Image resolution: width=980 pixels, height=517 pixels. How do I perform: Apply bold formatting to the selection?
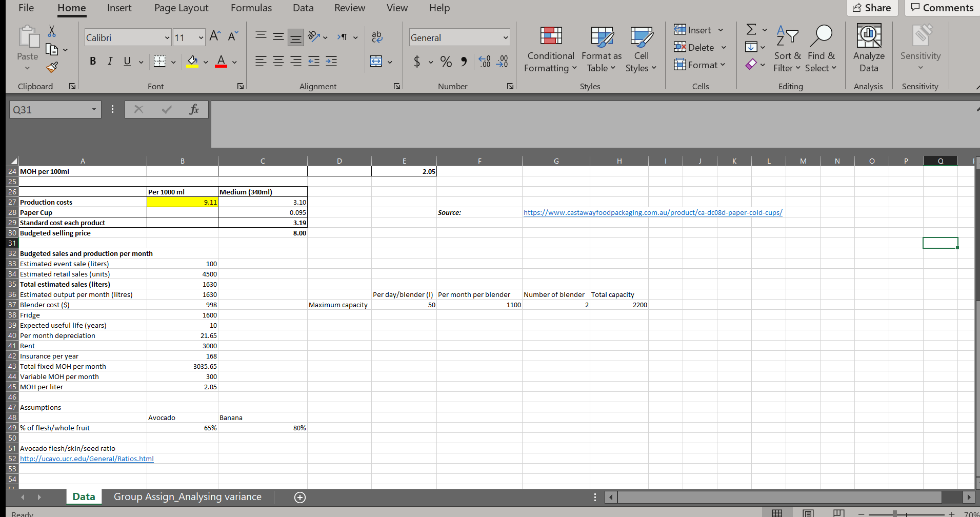[93, 61]
